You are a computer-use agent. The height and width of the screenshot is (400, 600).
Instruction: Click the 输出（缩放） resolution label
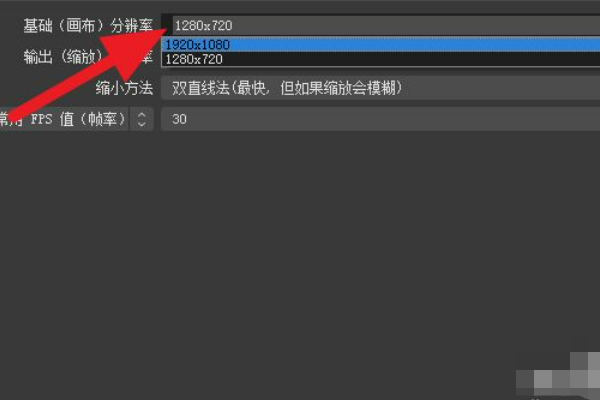point(63,57)
